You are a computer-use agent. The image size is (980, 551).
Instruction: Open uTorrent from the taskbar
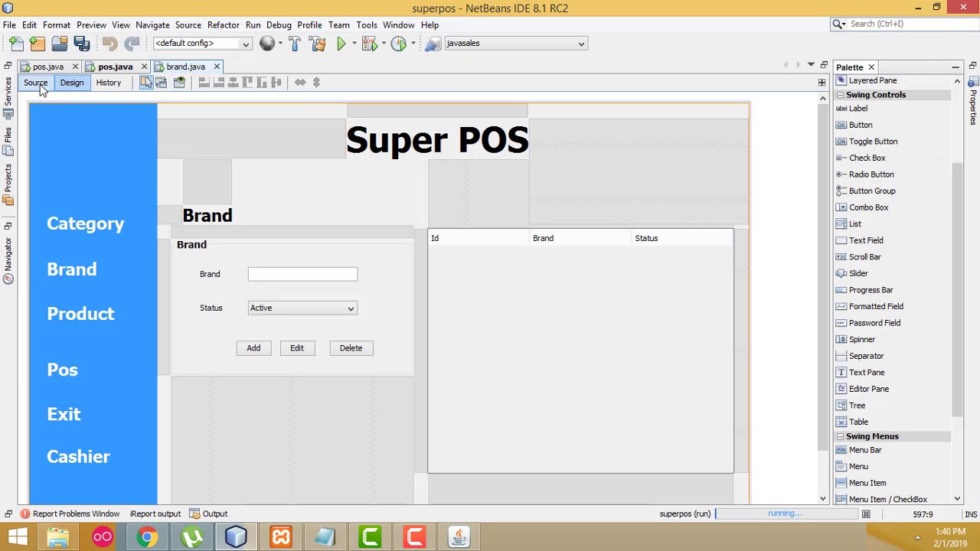(191, 536)
